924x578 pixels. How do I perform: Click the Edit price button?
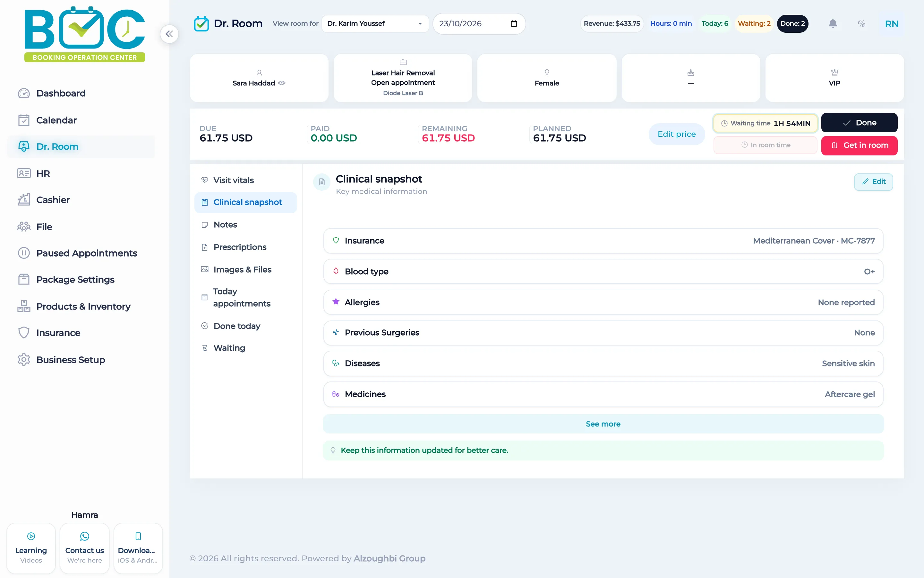coord(677,134)
